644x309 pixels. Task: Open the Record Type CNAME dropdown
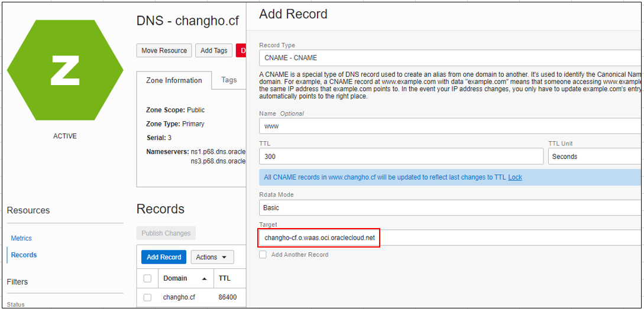[451, 58]
